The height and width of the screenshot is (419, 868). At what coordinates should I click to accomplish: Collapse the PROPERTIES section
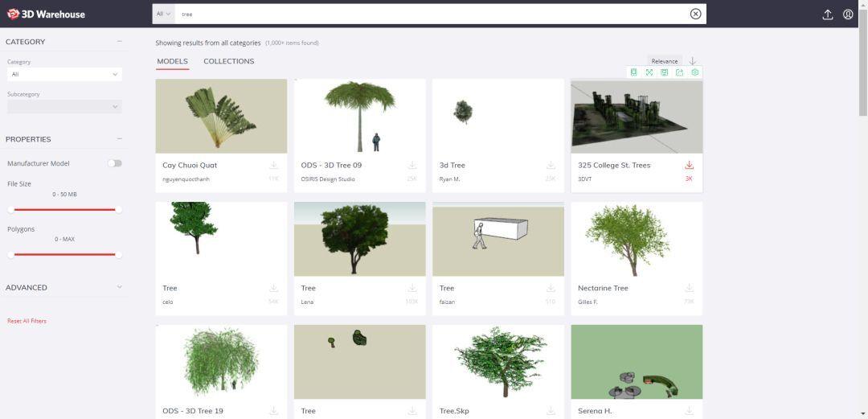(120, 139)
